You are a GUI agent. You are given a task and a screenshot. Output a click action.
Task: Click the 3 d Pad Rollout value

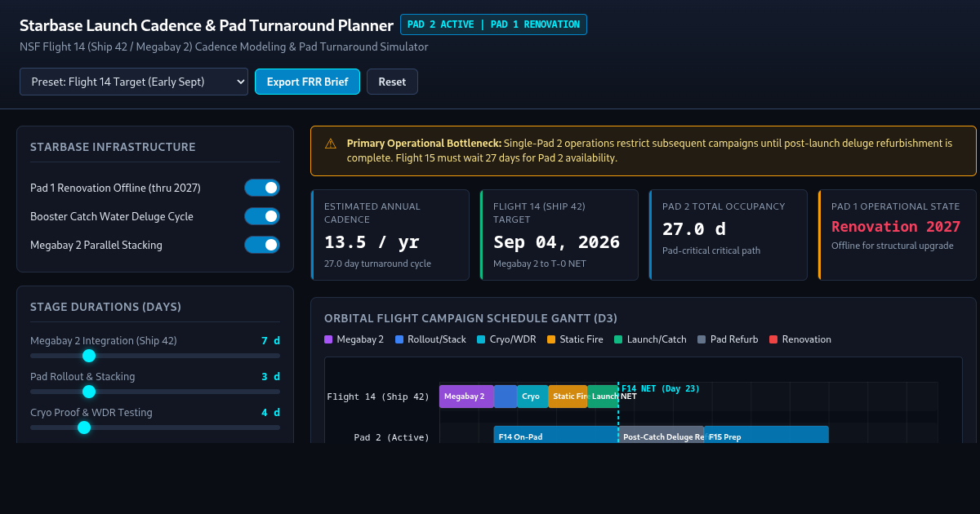click(270, 376)
